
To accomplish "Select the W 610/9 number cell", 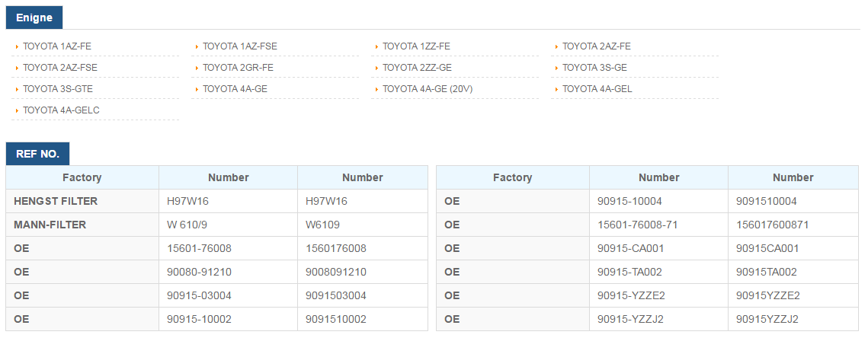I will (x=228, y=225).
